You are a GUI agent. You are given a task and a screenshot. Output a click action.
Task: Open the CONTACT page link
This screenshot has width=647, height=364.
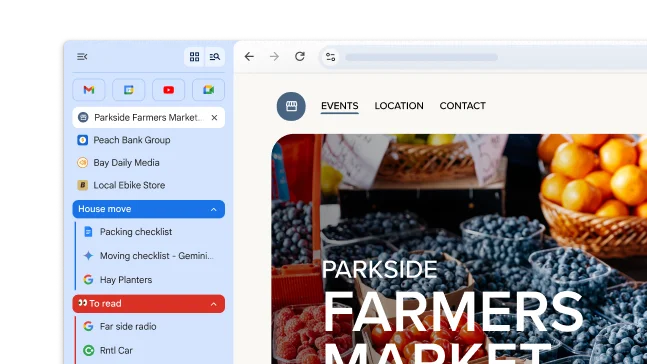click(x=463, y=106)
